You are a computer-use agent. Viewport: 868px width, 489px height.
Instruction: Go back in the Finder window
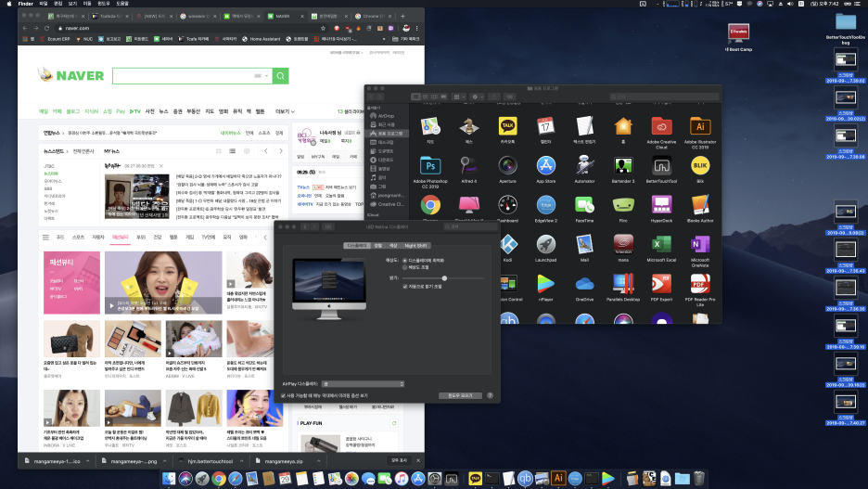pyautogui.click(x=371, y=97)
